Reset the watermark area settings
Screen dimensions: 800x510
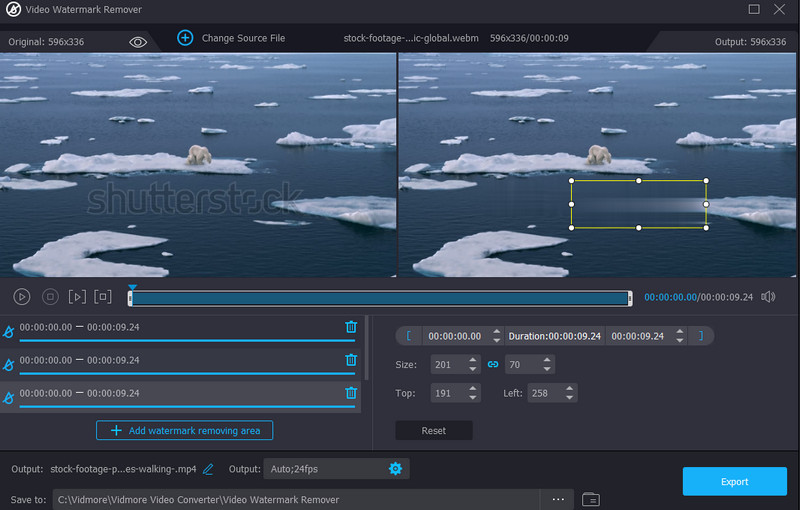click(x=434, y=430)
